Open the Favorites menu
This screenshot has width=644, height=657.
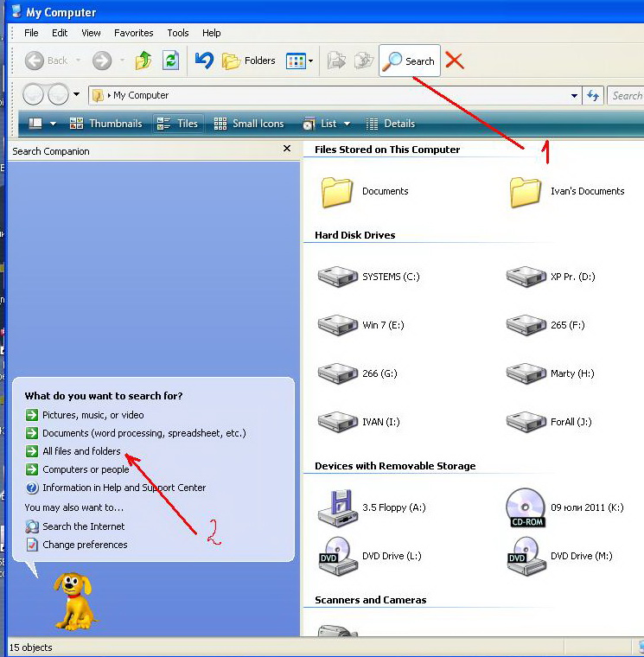coord(134,33)
